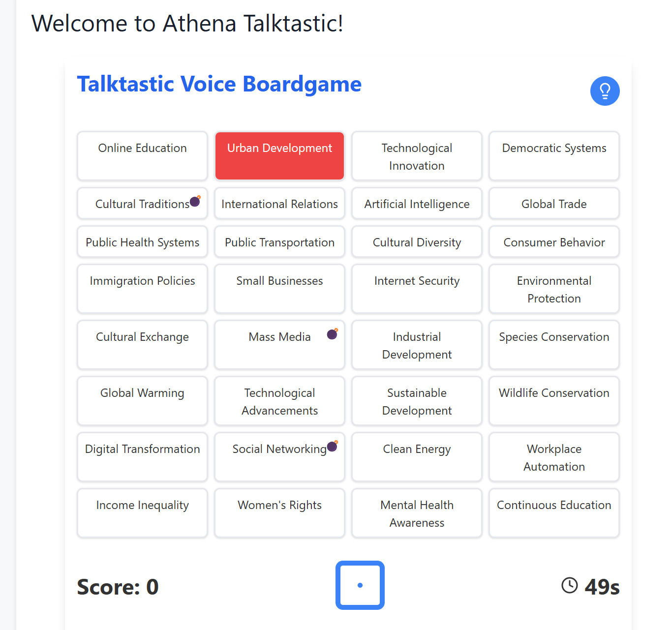The width and height of the screenshot is (672, 630).
Task: Click bomb icon on Social Networking
Action: [333, 446]
